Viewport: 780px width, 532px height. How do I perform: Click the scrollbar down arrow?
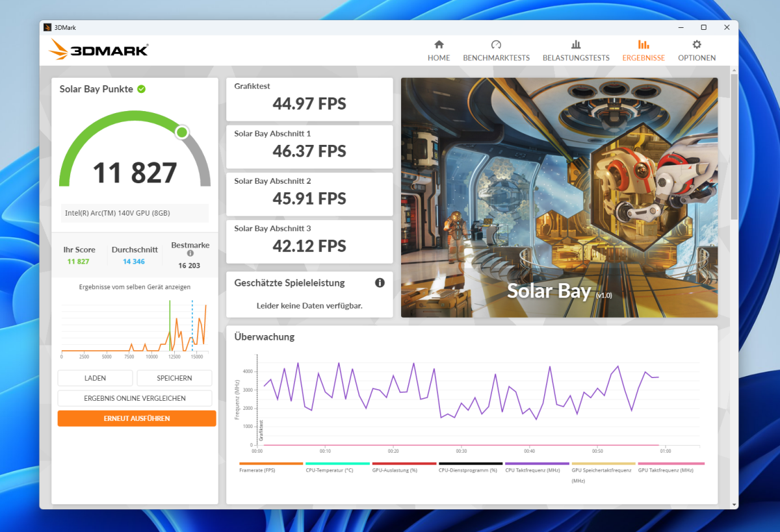coord(734,504)
